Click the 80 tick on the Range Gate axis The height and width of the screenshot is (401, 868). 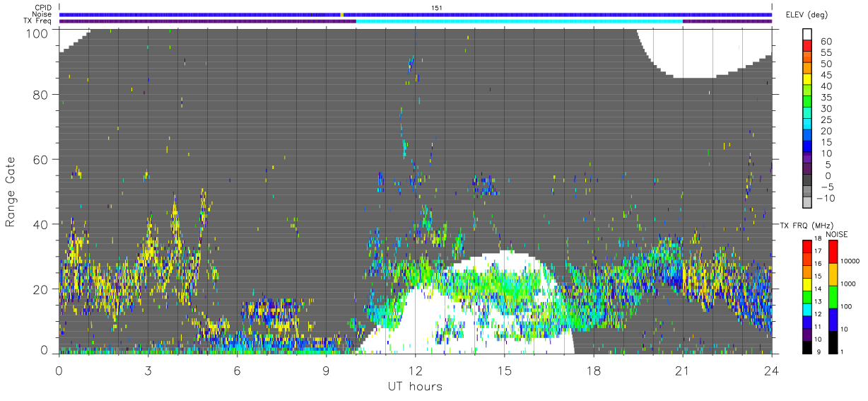click(42, 94)
